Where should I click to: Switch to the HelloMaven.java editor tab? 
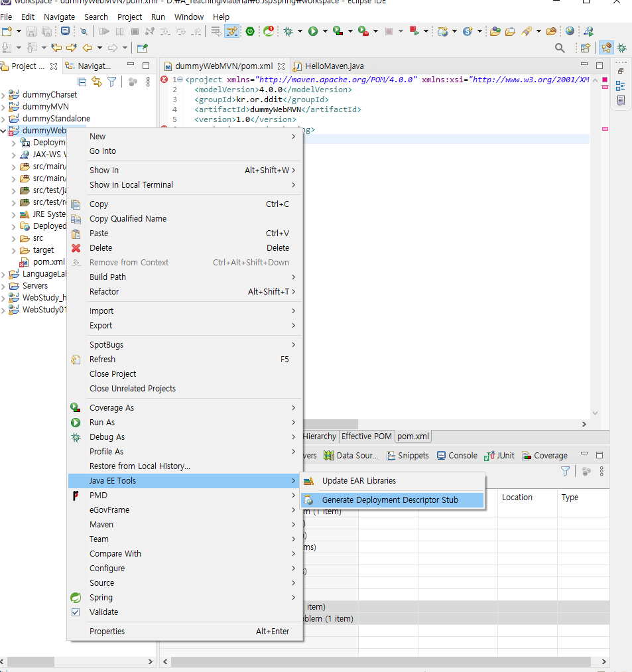[x=329, y=66]
